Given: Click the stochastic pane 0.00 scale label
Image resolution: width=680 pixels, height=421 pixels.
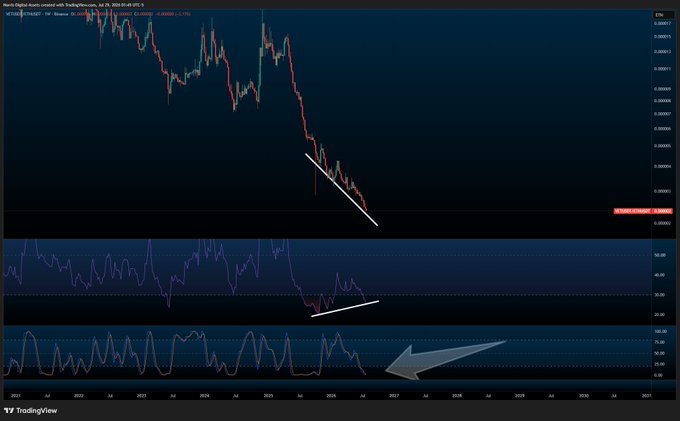Looking at the screenshot, I should click(x=659, y=375).
